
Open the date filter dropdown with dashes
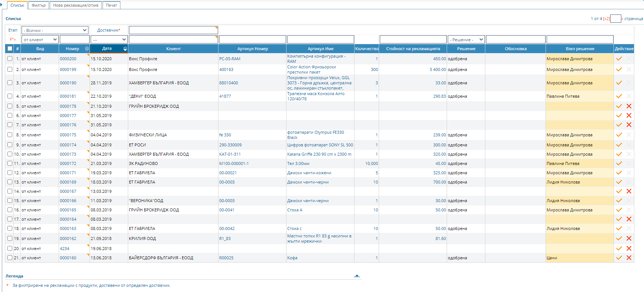coord(109,39)
